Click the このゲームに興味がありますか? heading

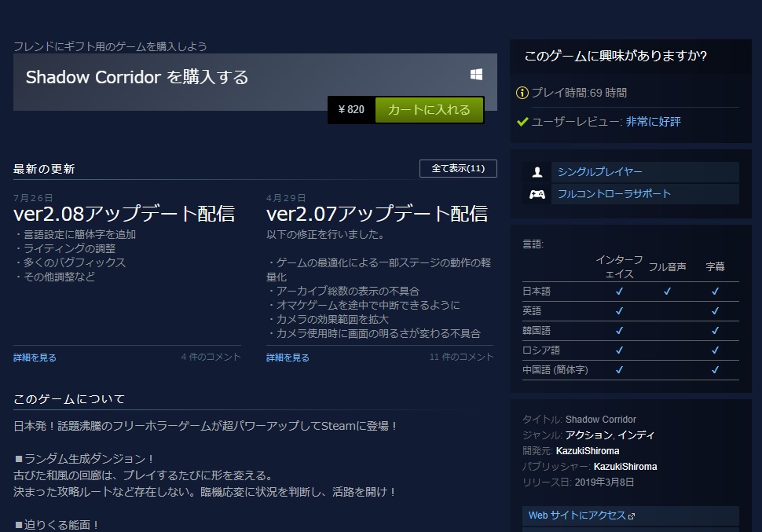[x=615, y=56]
